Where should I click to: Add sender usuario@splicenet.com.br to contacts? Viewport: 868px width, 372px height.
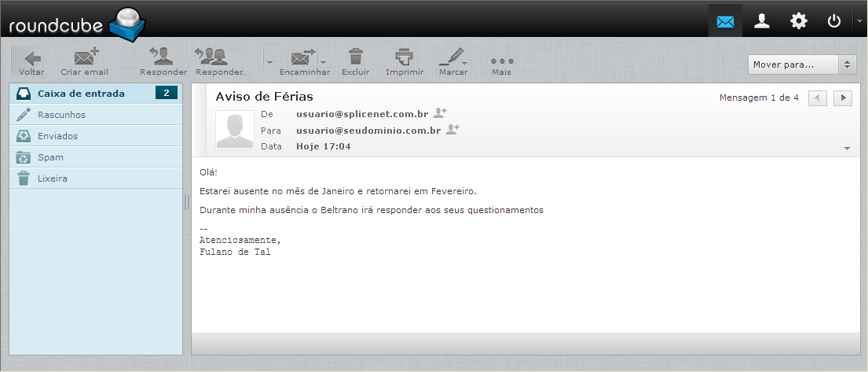(440, 113)
